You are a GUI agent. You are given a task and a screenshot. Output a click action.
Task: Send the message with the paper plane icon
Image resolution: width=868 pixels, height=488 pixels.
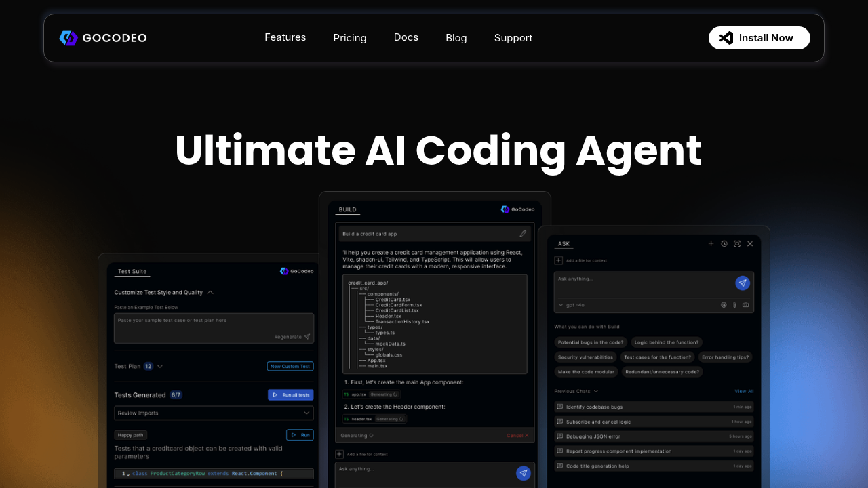[x=743, y=283]
